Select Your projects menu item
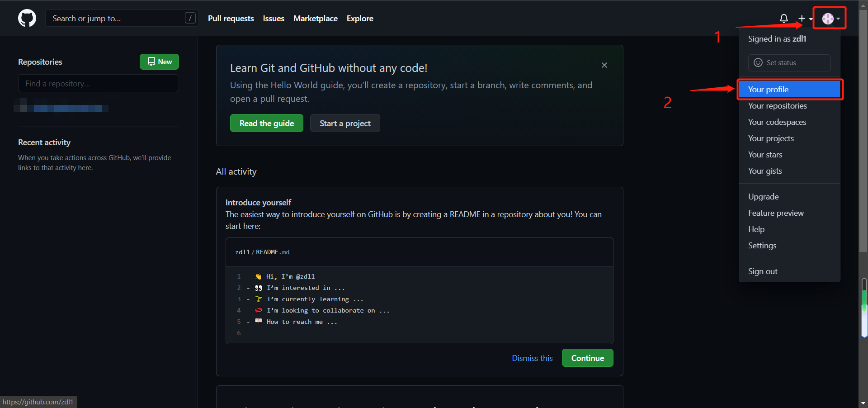 pyautogui.click(x=789, y=138)
